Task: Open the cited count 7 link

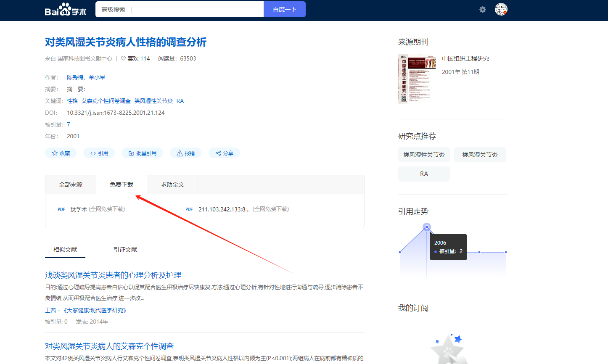Action: [69, 124]
